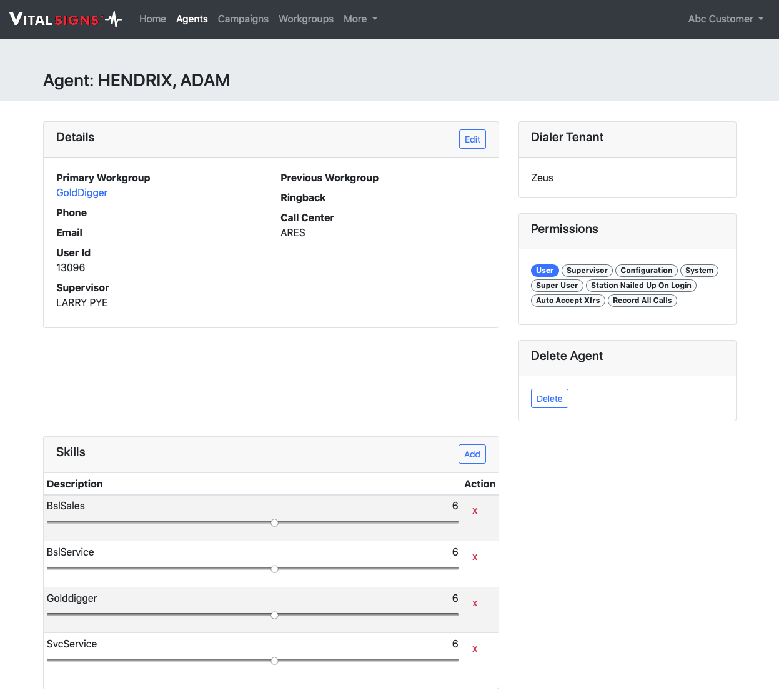Enable the Supervisor permission
This screenshot has width=779, height=700.
click(587, 271)
